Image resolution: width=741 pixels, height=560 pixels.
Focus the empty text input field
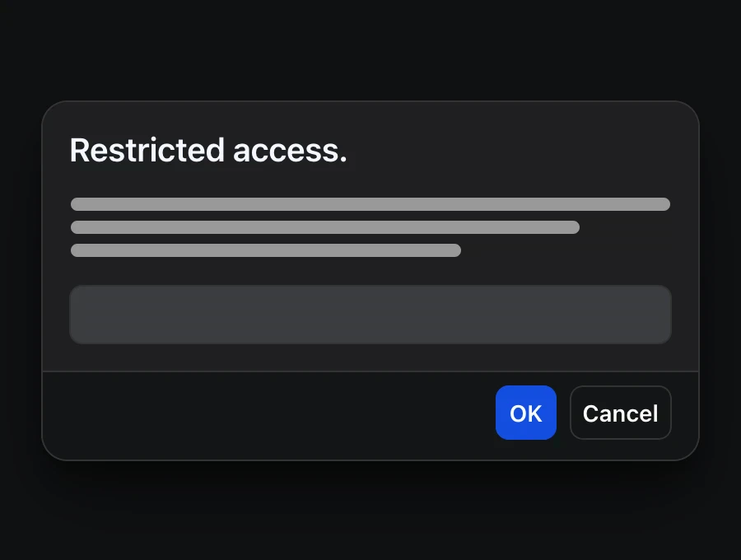370,315
